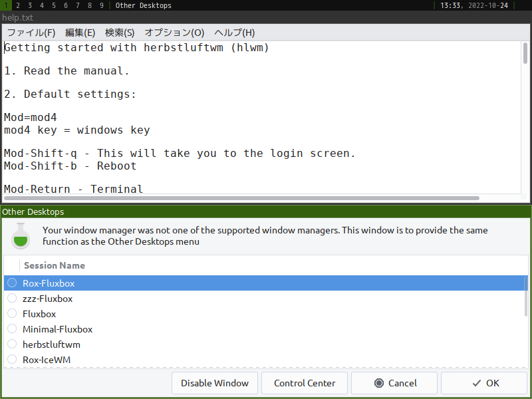
Task: Select the zzz-Fluxbox radio button
Action: 12,298
